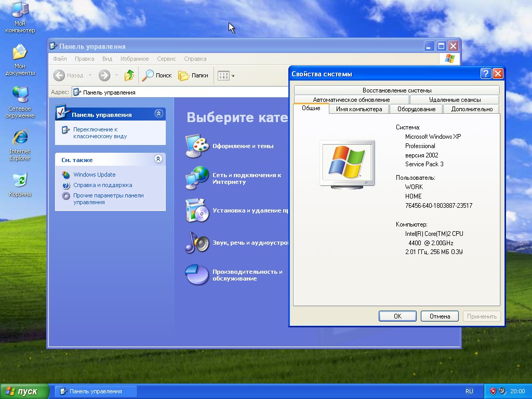Collapse the См. также side panel

[x=158, y=159]
